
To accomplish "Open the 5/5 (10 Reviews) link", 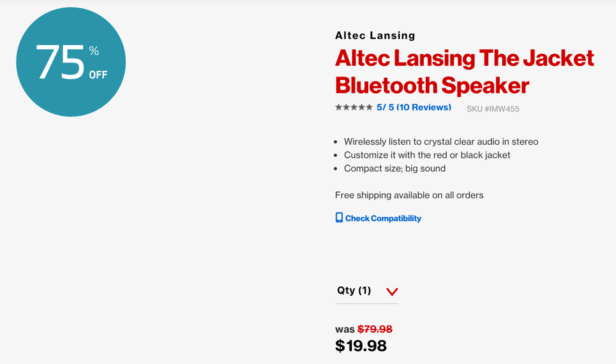I will [414, 108].
